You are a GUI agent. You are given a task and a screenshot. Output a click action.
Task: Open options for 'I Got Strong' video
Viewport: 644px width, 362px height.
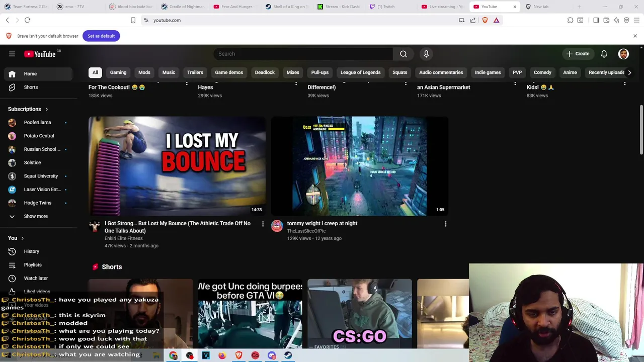(x=263, y=224)
